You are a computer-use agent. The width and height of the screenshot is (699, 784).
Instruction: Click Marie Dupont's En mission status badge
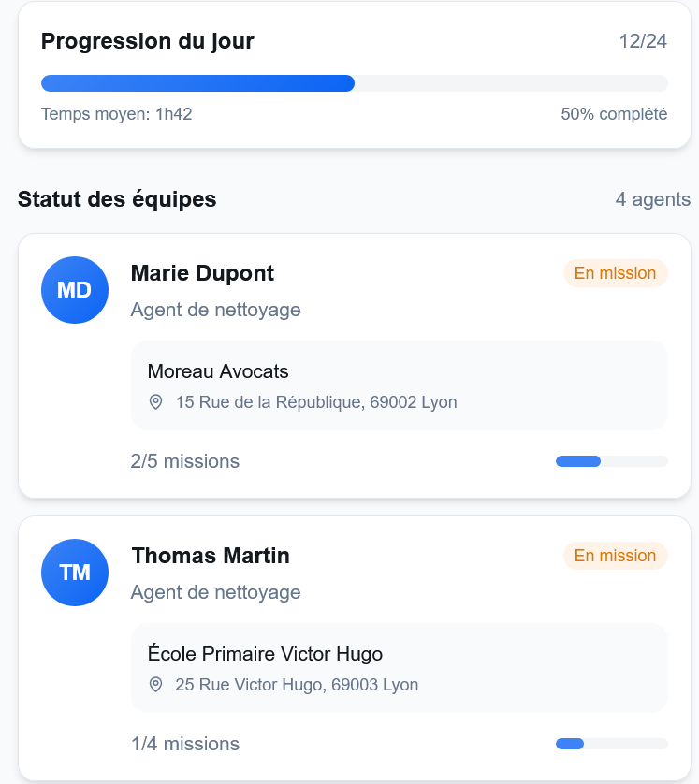[x=615, y=273]
